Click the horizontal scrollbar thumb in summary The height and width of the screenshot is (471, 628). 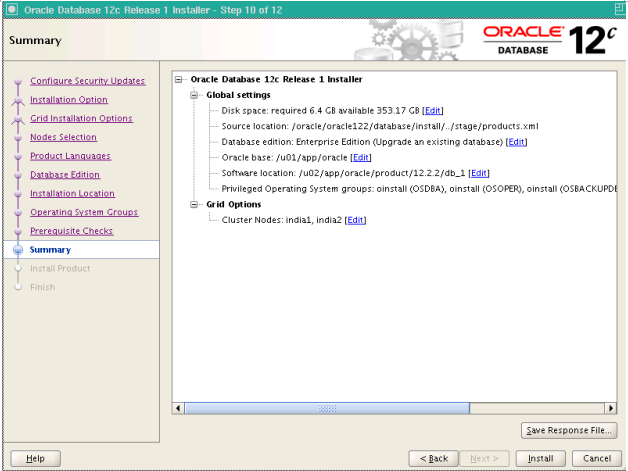[327, 409]
